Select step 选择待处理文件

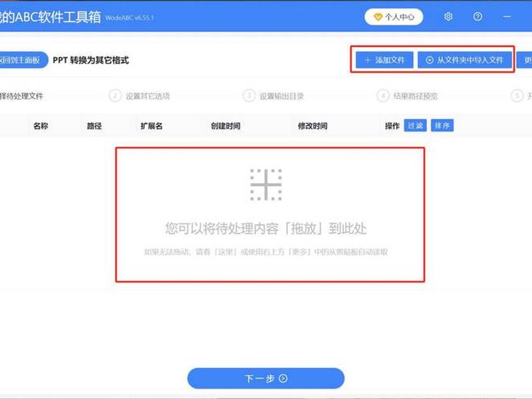21,96
